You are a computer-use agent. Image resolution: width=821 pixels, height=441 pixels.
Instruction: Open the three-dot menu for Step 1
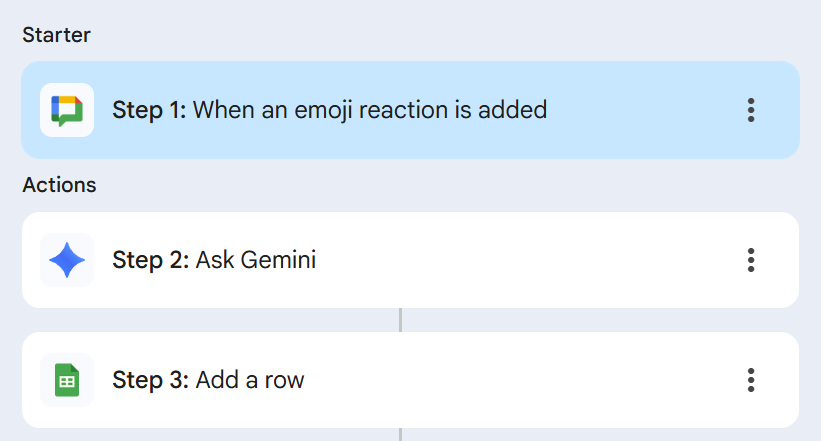point(751,110)
